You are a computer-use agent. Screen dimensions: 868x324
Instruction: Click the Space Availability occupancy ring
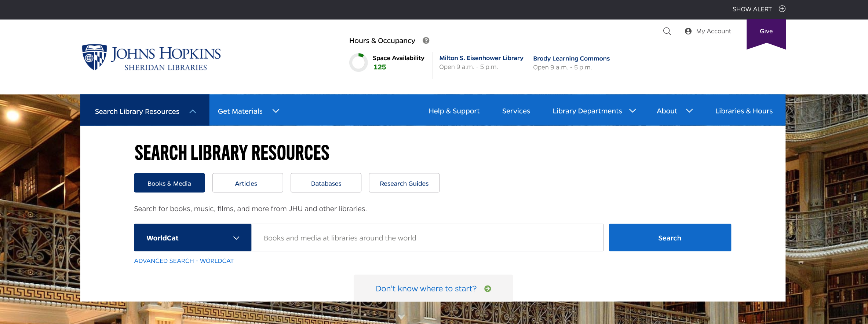pos(358,63)
